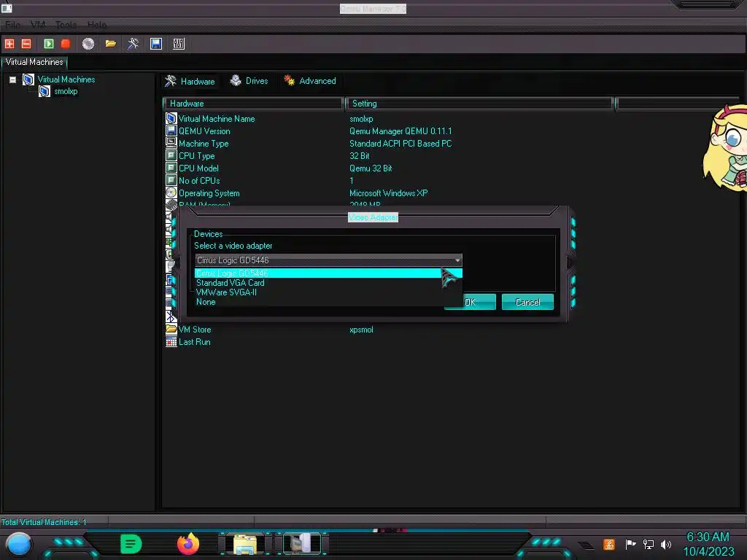The image size is (747, 560).
Task: Click the Hardware column header
Action: (253, 104)
